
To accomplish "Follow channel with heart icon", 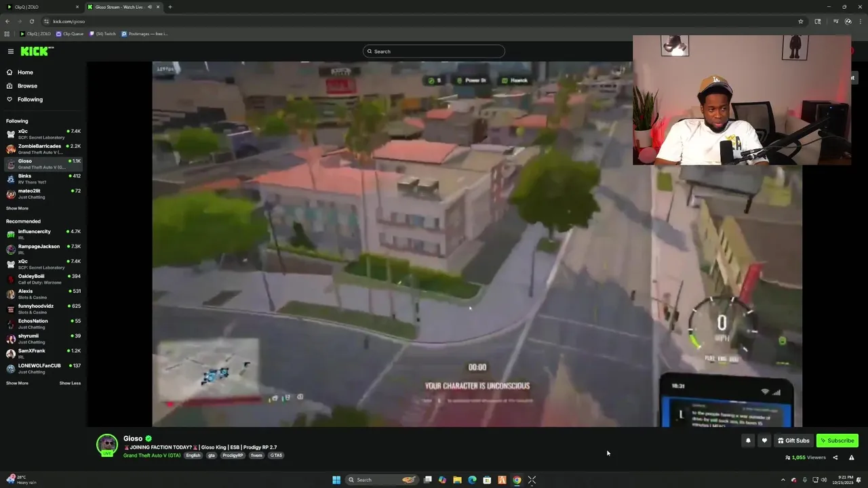I will [764, 441].
